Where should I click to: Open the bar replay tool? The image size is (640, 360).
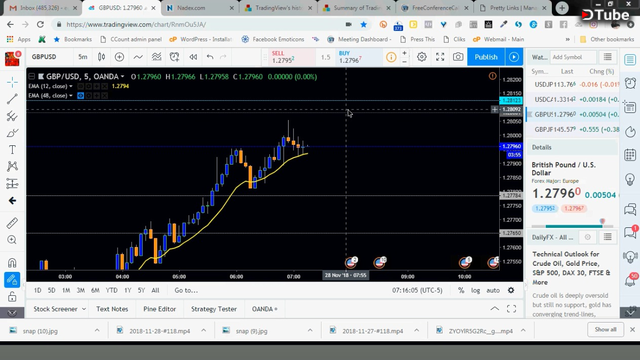tap(193, 57)
